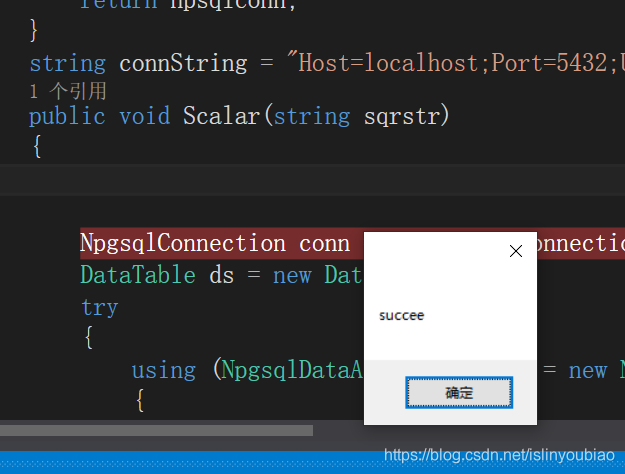The image size is (625, 474).
Task: Click the 'conn' variable on highlighted line
Action: point(324,244)
